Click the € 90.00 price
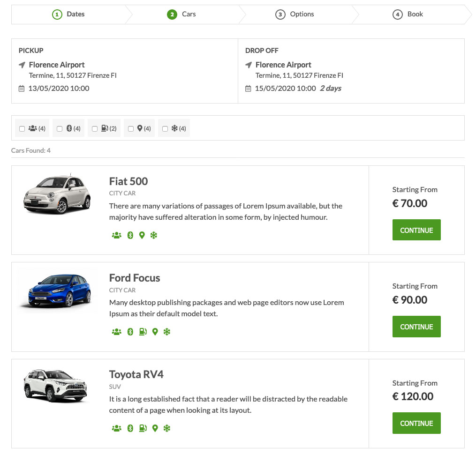Viewport: 476px width, 454px height. pos(409,300)
